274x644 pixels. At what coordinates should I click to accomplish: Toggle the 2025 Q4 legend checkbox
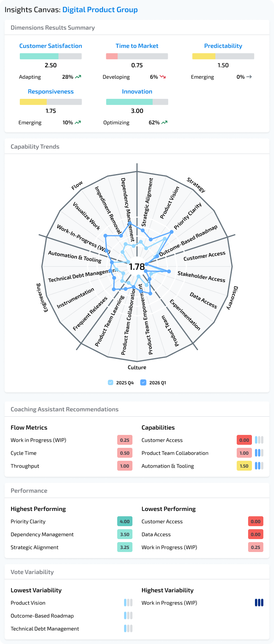pyautogui.click(x=110, y=383)
